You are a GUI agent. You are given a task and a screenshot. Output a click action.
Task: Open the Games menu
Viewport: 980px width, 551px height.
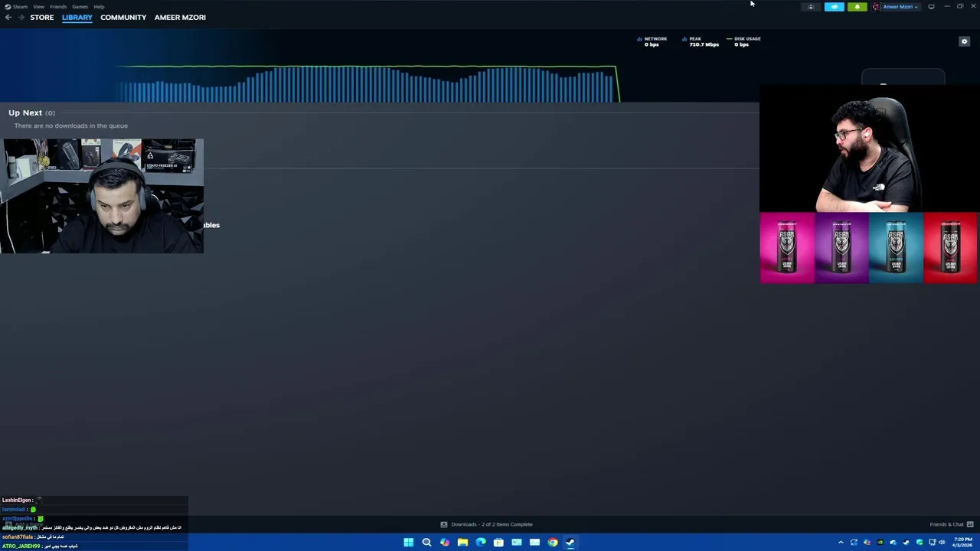tap(80, 7)
